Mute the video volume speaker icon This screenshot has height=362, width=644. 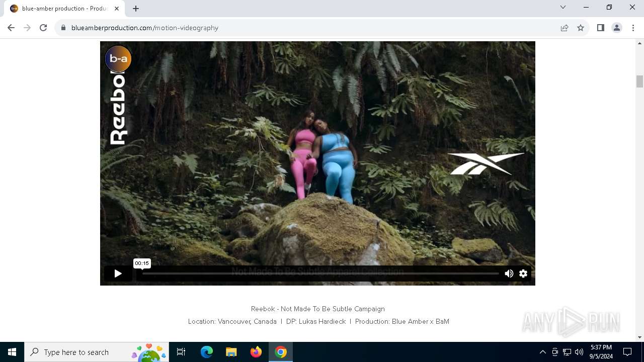point(509,274)
